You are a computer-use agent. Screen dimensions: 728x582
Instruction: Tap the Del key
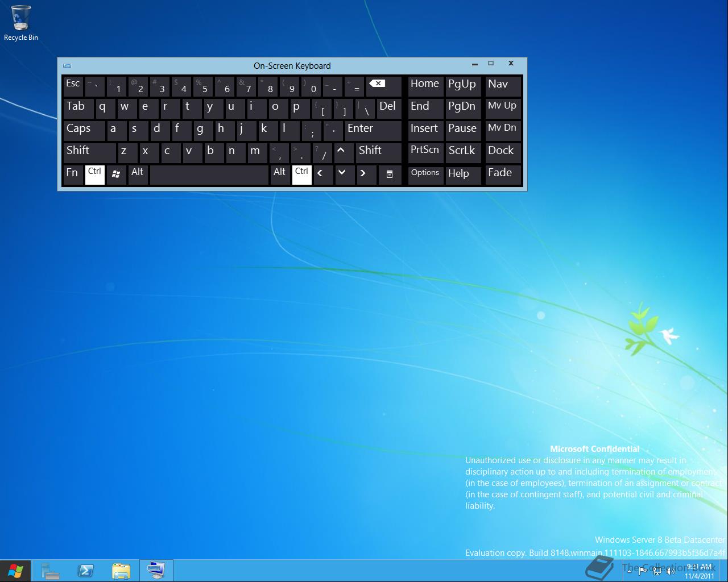point(388,108)
